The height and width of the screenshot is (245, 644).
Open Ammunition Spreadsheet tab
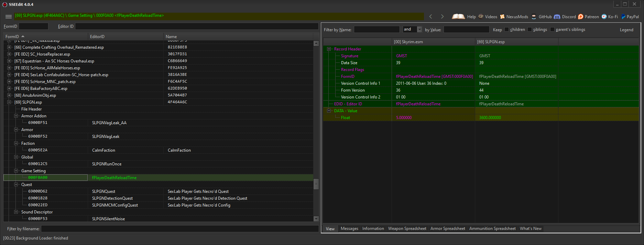coord(492,229)
